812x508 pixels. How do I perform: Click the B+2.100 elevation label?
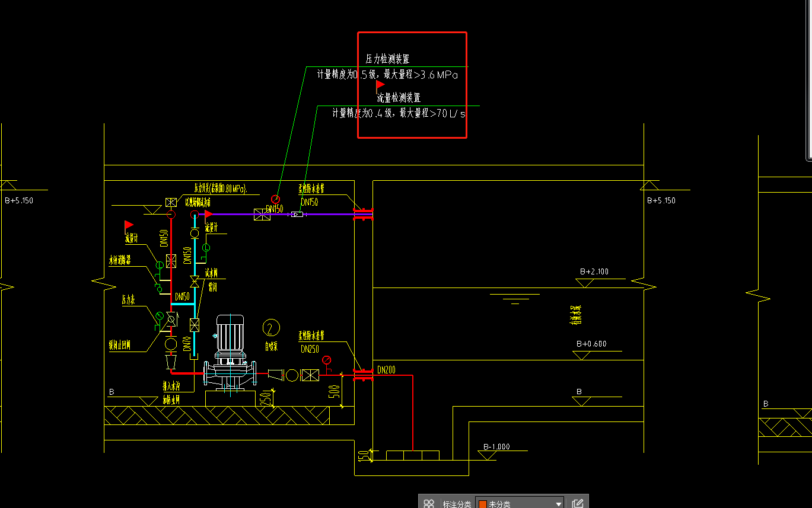pyautogui.click(x=594, y=271)
